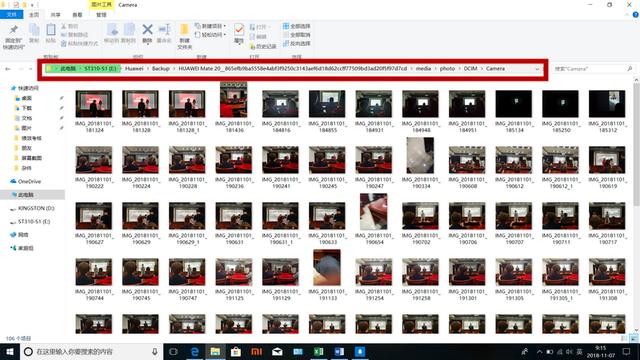Click the Paste clipboard icon in ribbon
The height and width of the screenshot is (360, 640).
(x=51, y=30)
